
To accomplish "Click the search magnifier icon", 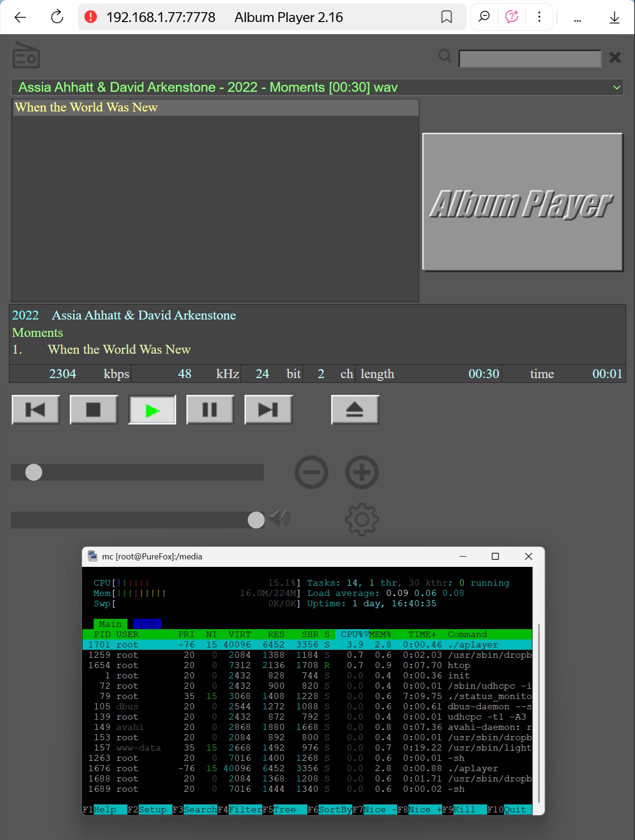I will click(x=444, y=56).
